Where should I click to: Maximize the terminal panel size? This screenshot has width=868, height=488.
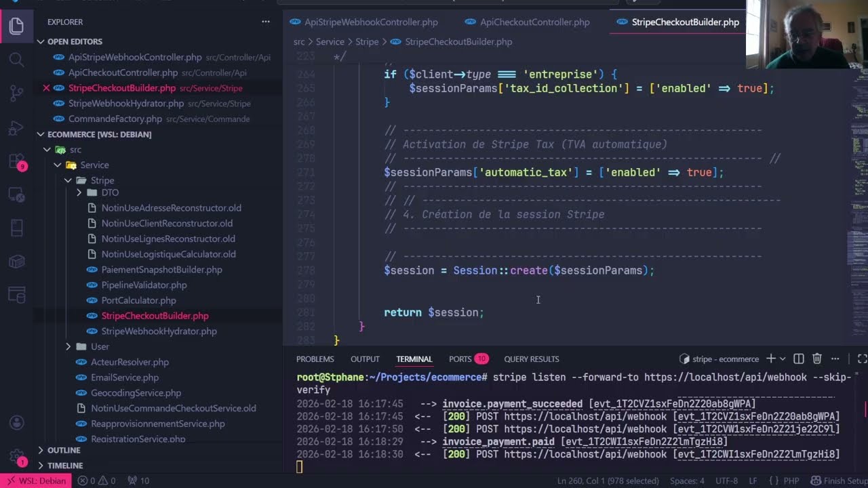[862, 359]
